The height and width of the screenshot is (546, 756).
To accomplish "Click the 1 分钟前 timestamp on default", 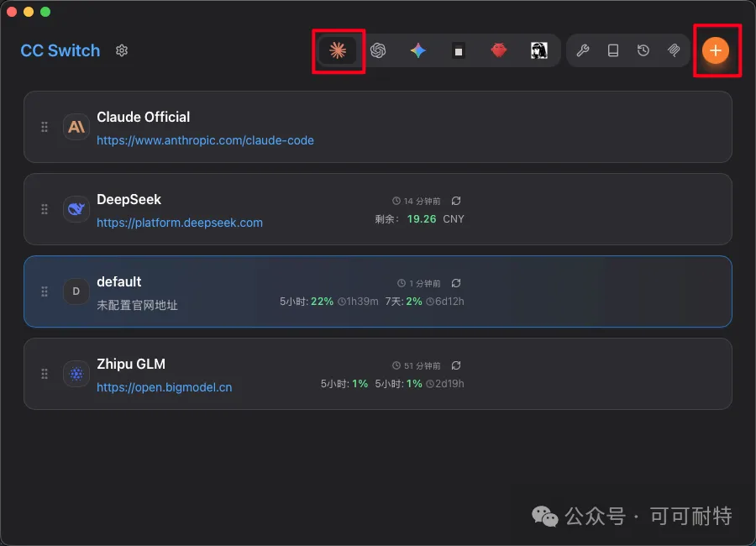I will [419, 283].
